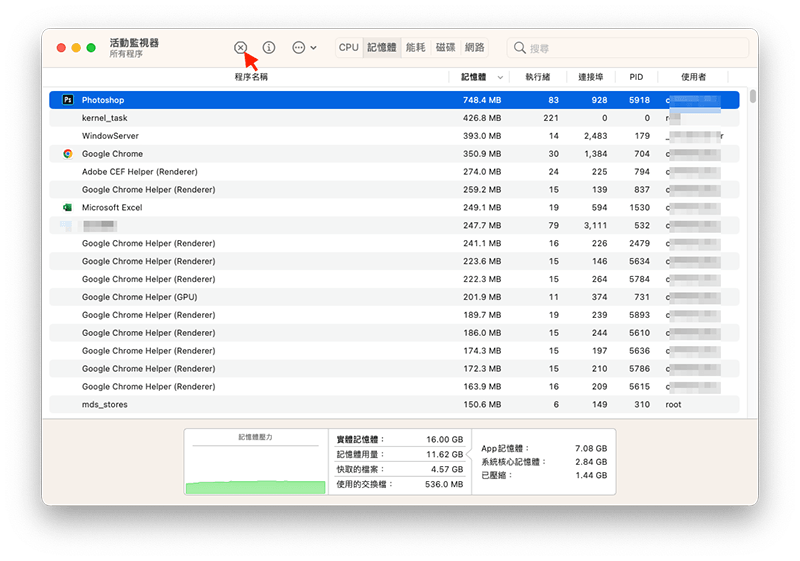The width and height of the screenshot is (800, 561).
Task: Click the 426.8 MB memory value
Action: tap(482, 118)
